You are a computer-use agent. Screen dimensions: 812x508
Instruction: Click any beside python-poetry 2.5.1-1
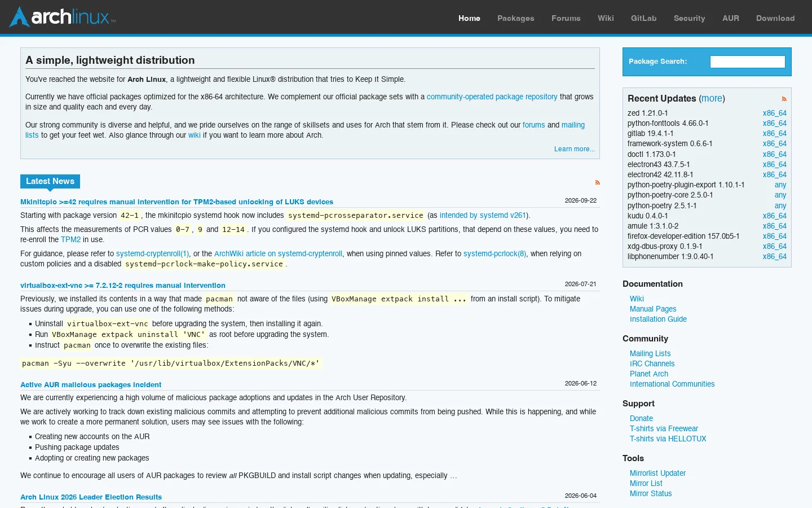(780, 205)
